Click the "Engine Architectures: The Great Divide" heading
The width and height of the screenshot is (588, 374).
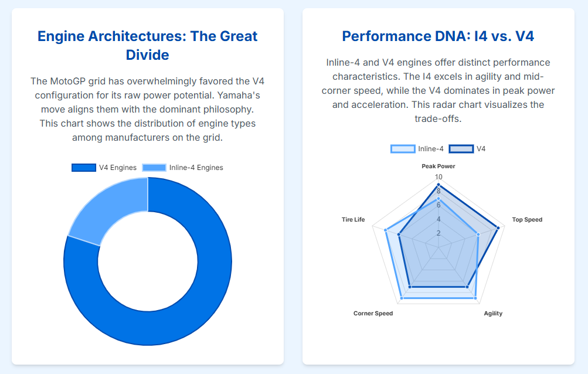coord(147,45)
